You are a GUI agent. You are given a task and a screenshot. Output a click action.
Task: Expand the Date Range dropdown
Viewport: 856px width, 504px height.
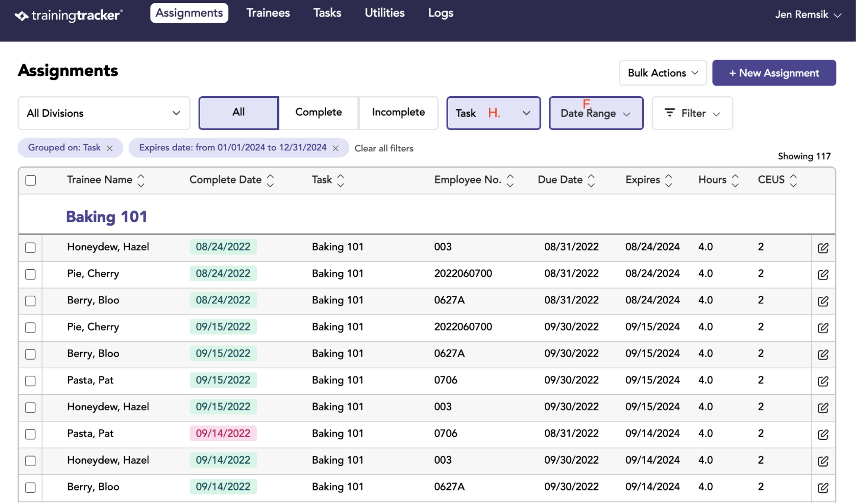pyautogui.click(x=596, y=113)
